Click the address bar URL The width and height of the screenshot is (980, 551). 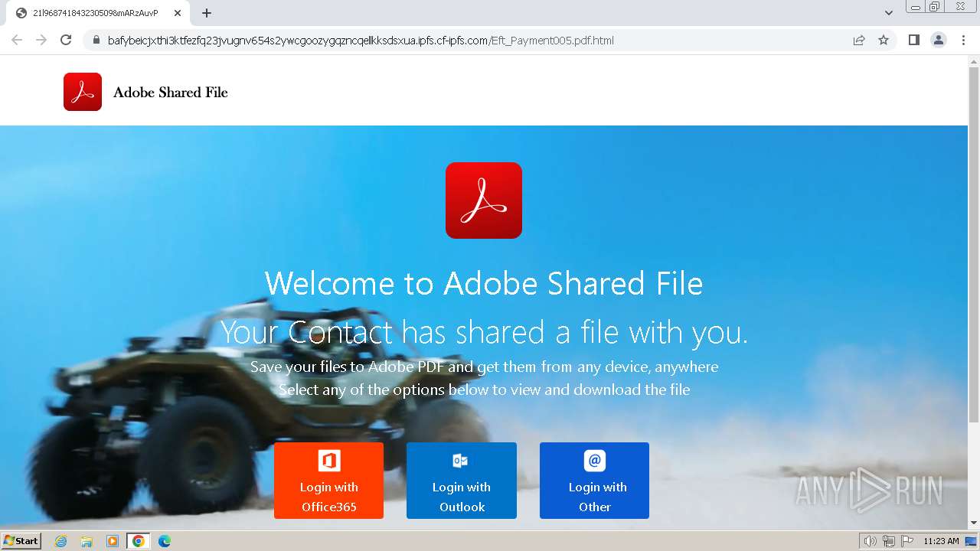pyautogui.click(x=361, y=41)
